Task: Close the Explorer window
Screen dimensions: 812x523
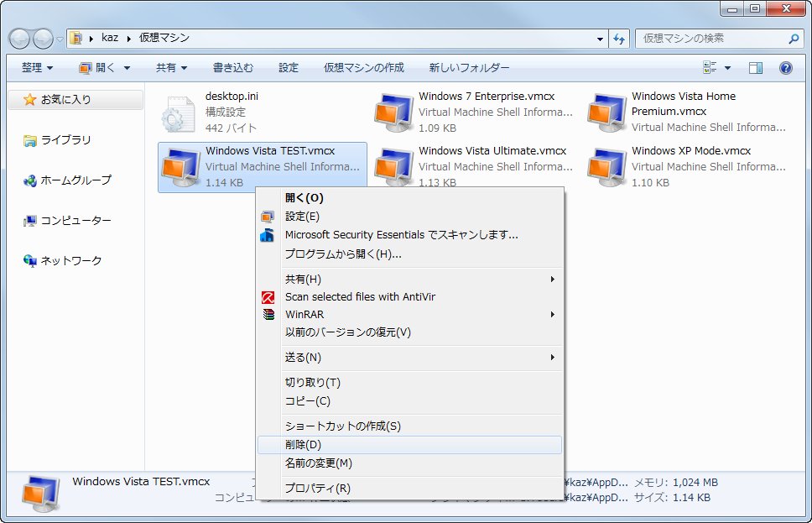Action: coord(787,8)
